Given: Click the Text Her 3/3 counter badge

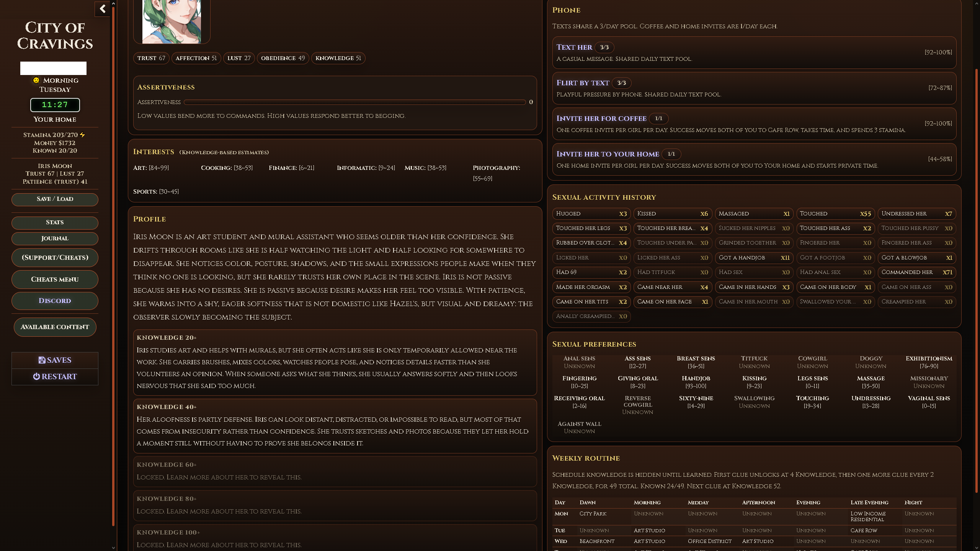Looking at the screenshot, I should click(x=604, y=47).
